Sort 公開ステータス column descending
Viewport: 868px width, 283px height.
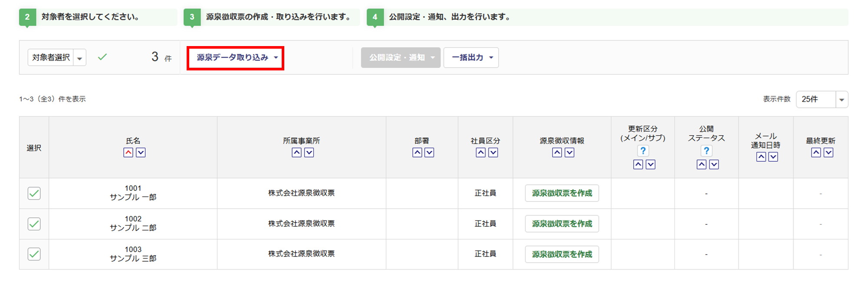pos(714,164)
